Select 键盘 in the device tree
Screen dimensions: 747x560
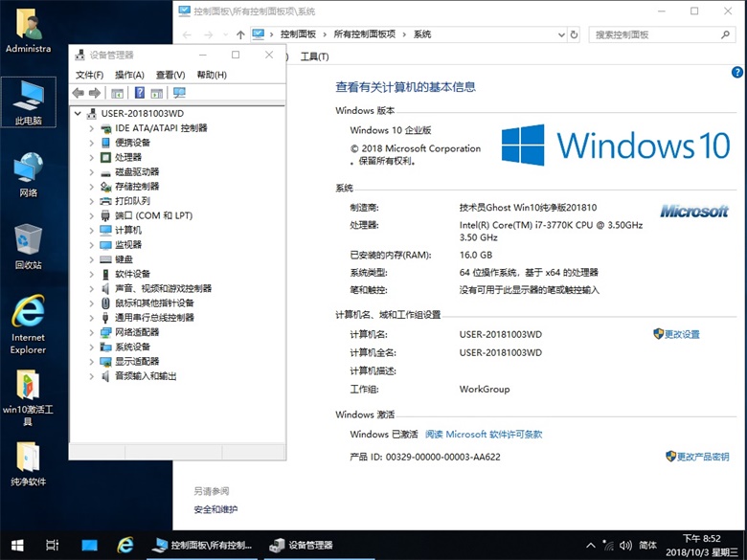(124, 259)
